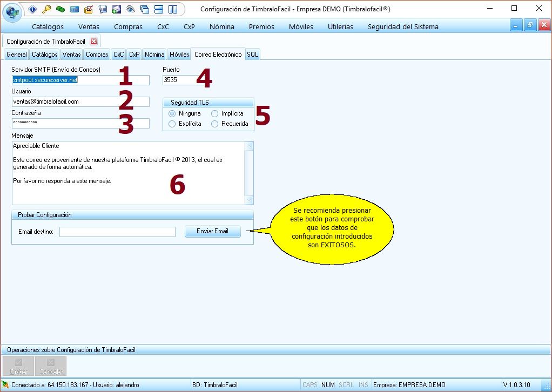Click the Cancelar button
This screenshot has height=392, width=552.
pos(51,366)
